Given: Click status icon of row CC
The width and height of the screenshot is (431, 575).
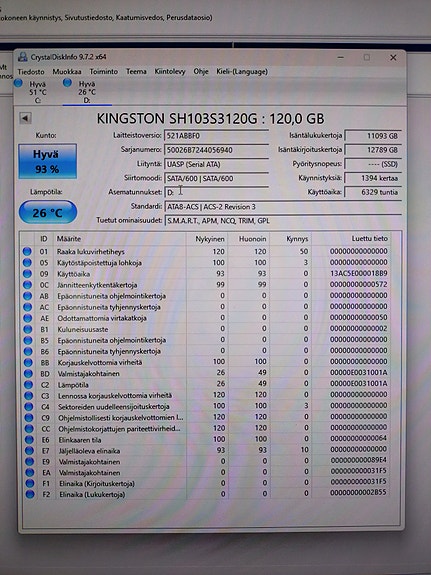Looking at the screenshot, I should pyautogui.click(x=29, y=429).
